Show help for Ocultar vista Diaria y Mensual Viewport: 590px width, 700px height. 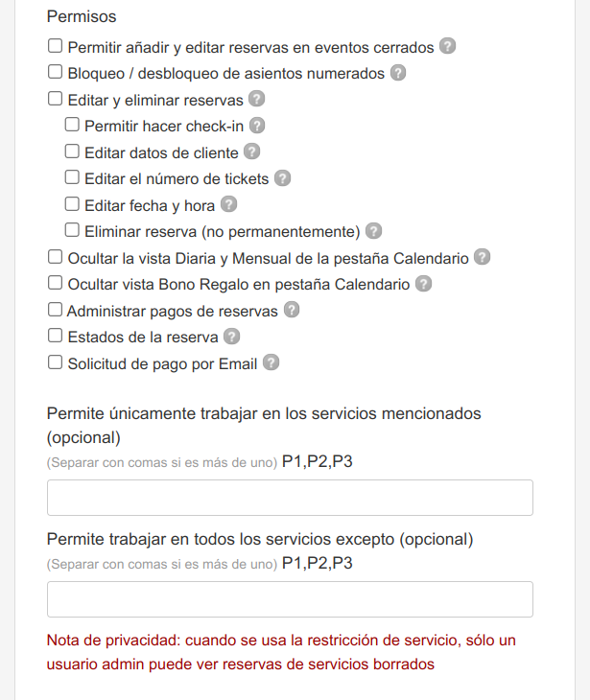click(x=482, y=257)
